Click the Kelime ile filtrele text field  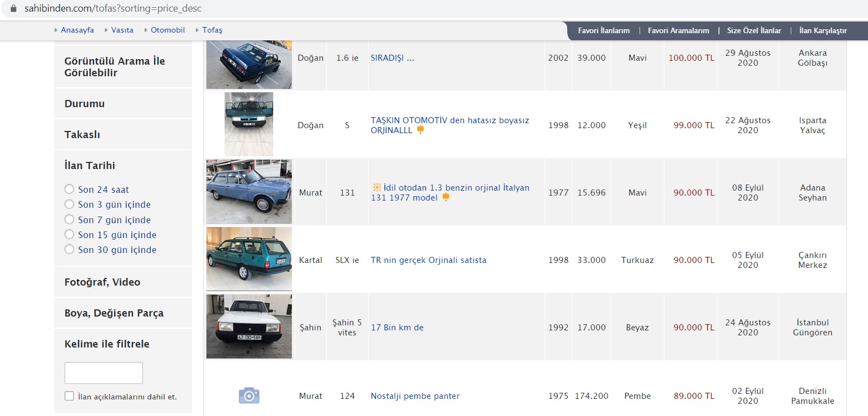point(104,373)
